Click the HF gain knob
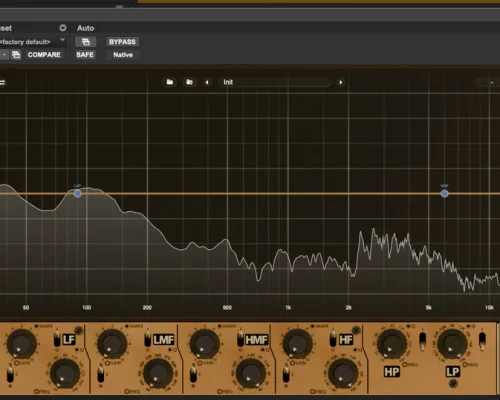This screenshot has width=500, height=400. coord(297,343)
